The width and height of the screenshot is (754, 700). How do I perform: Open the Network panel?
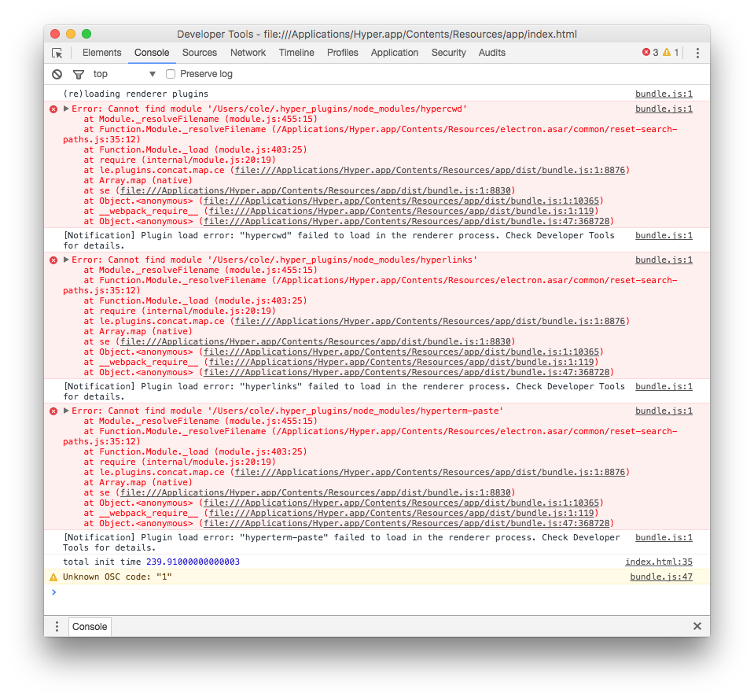pos(248,52)
